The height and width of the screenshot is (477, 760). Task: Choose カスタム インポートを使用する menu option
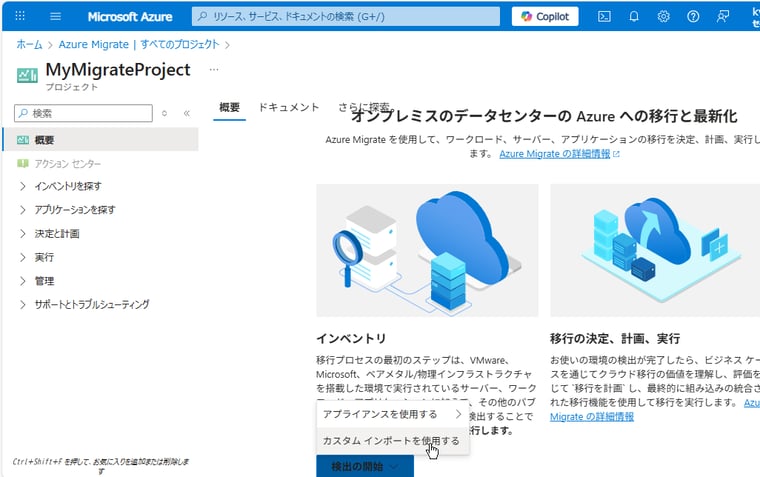tap(393, 441)
